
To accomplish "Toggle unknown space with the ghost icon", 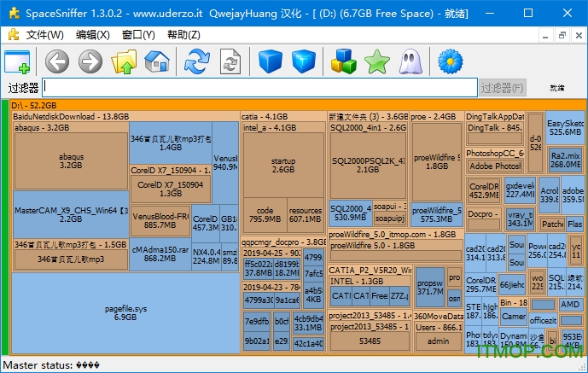I will coord(410,61).
